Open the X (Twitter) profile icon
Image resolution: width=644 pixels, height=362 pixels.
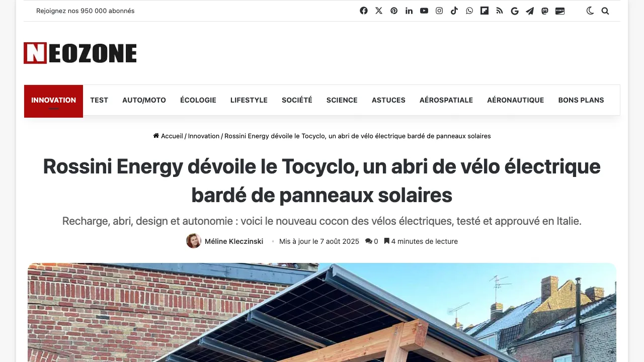(379, 11)
